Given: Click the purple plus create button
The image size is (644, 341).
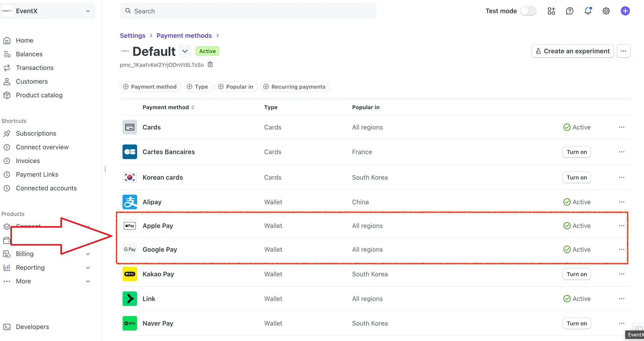Looking at the screenshot, I should 625,11.
